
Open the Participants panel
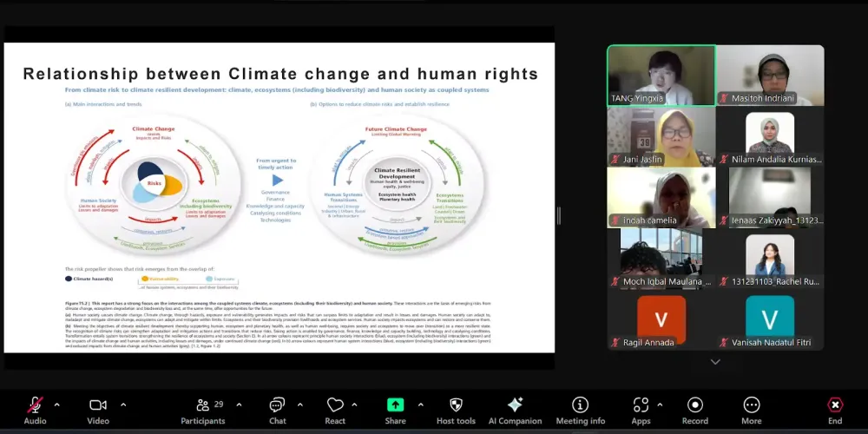tap(203, 411)
